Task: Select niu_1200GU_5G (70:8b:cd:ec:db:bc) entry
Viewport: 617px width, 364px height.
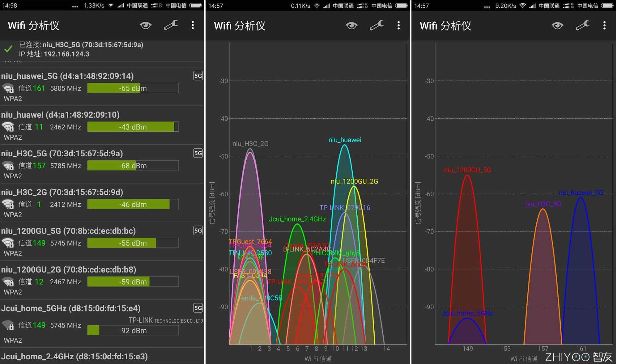Action: click(102, 241)
